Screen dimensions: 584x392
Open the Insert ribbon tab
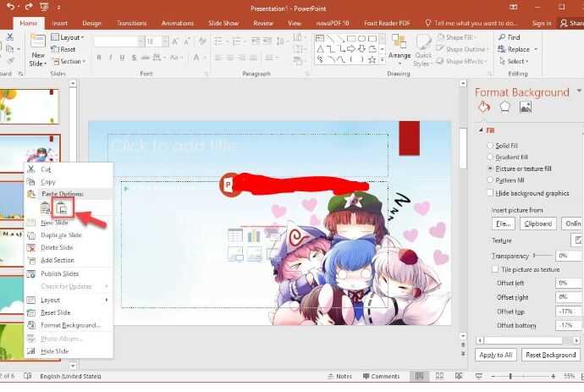(59, 23)
